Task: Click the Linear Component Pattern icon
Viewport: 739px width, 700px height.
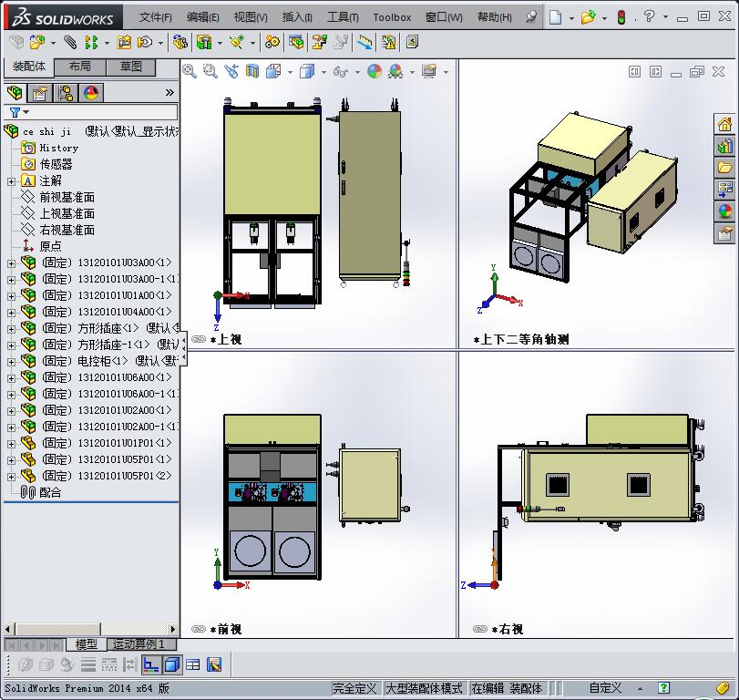Action: tap(91, 43)
